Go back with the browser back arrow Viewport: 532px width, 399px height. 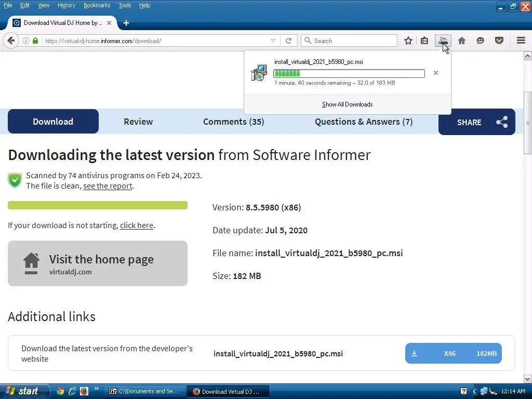click(x=11, y=41)
